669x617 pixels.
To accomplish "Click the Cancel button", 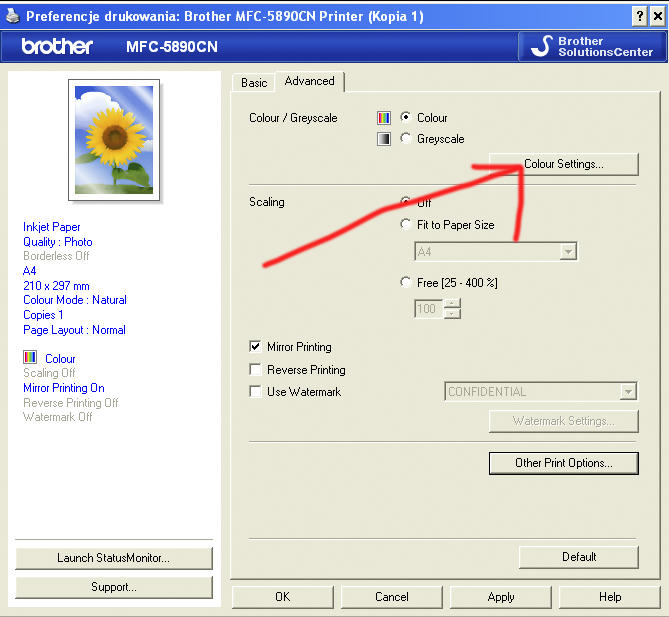I will (392, 597).
